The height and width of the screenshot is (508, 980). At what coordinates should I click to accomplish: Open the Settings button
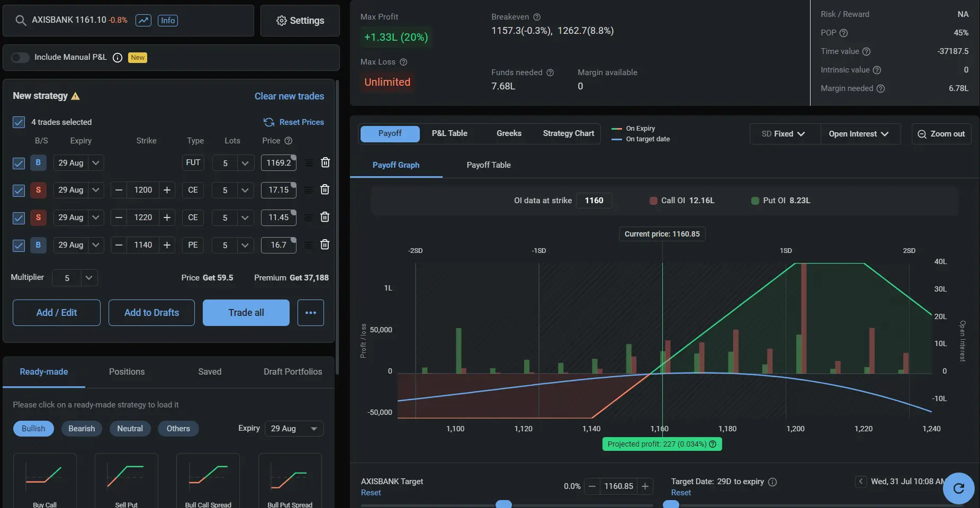(x=300, y=21)
